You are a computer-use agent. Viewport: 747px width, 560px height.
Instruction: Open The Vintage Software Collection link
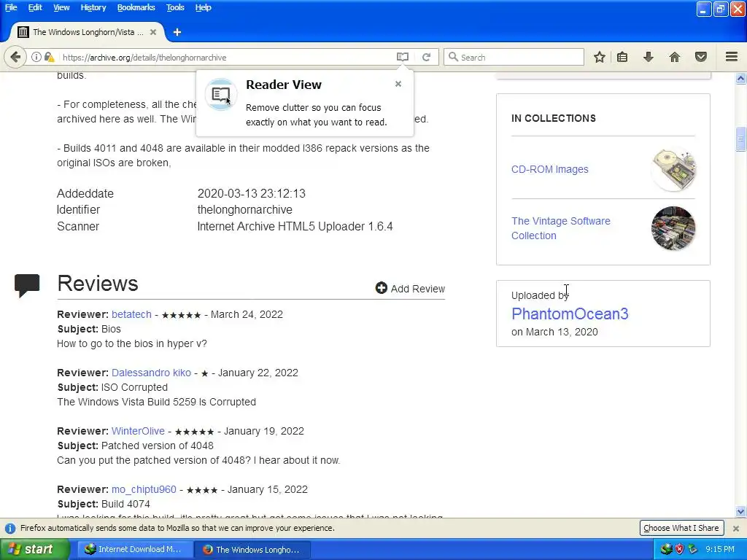pyautogui.click(x=561, y=228)
